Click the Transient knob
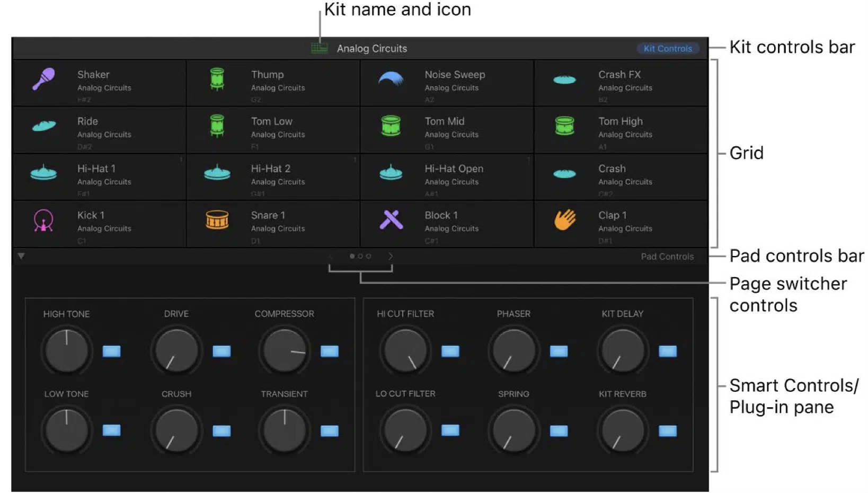868x493 pixels. tap(285, 430)
